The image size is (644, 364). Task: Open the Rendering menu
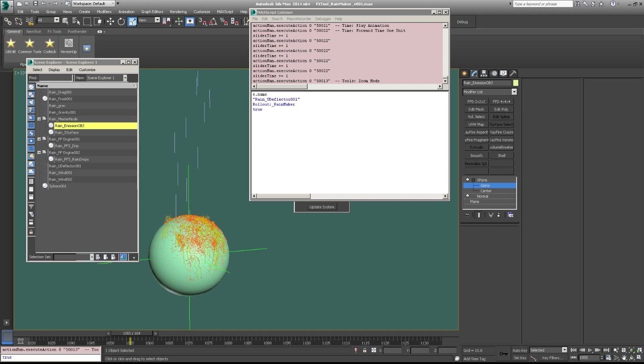point(178,12)
